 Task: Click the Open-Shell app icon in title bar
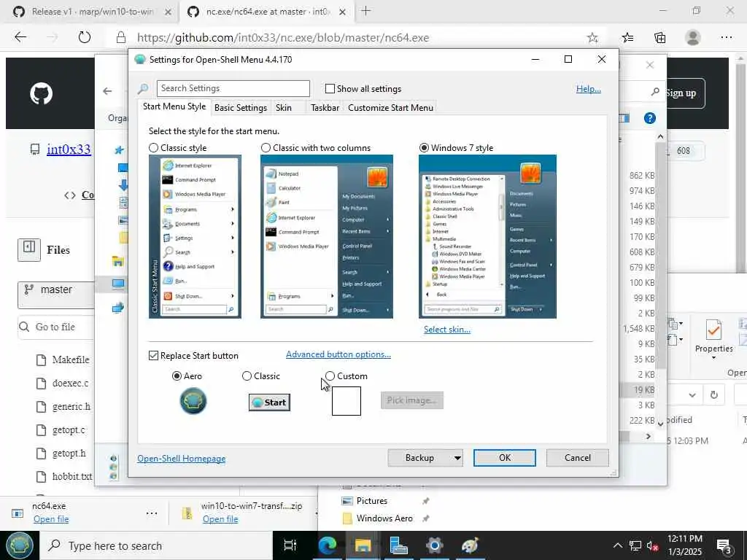139,59
